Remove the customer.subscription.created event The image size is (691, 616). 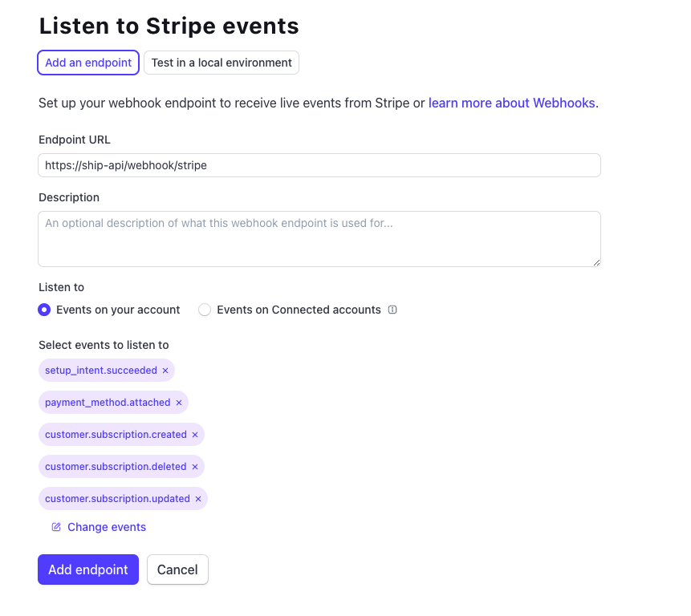[x=194, y=435]
